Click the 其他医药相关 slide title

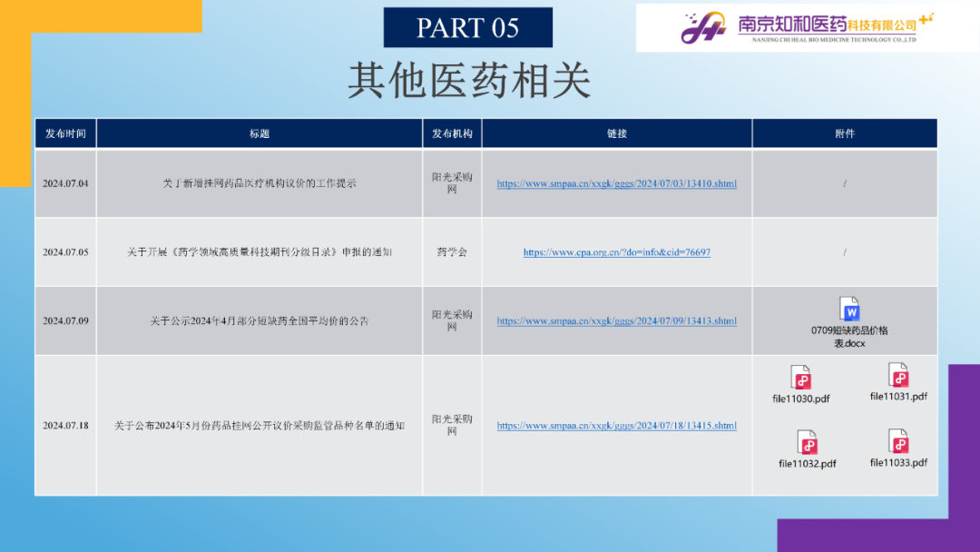coord(469,82)
